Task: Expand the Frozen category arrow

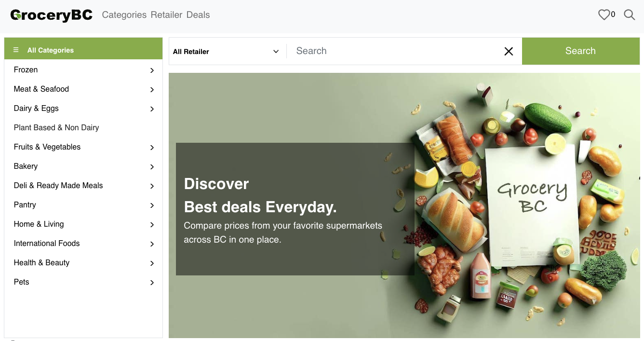Action: tap(152, 70)
